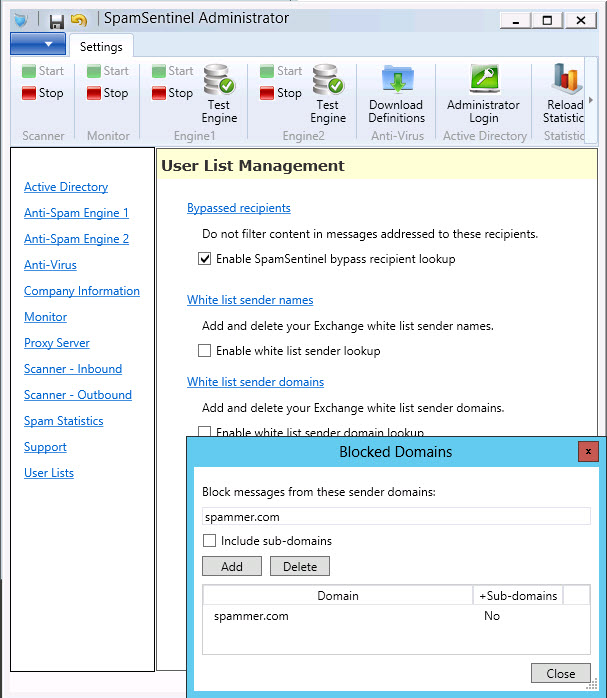
Task: Open Monitor settings link
Action: click(x=45, y=317)
